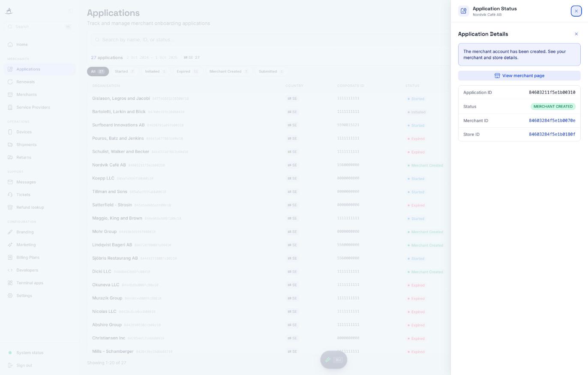This screenshot has height=375, width=588.
Task: Click the sidebar Search field
Action: click(39, 27)
